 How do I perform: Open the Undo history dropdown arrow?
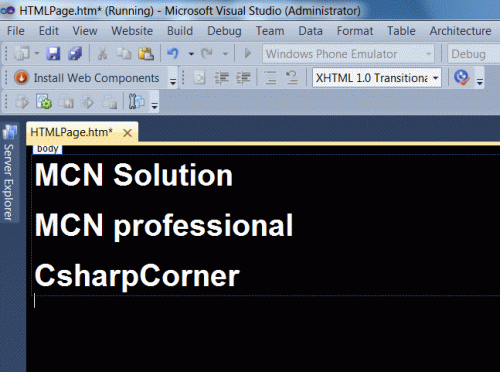[x=191, y=54]
